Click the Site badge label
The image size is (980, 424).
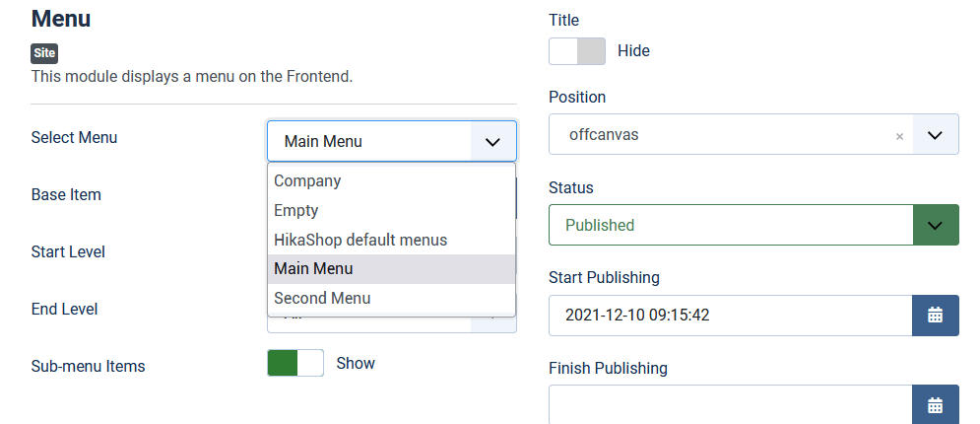pos(45,54)
